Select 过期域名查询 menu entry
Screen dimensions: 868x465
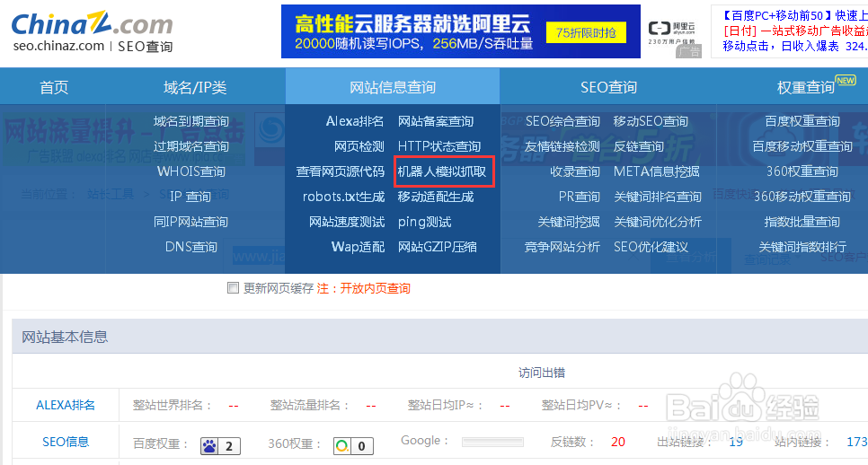click(191, 146)
